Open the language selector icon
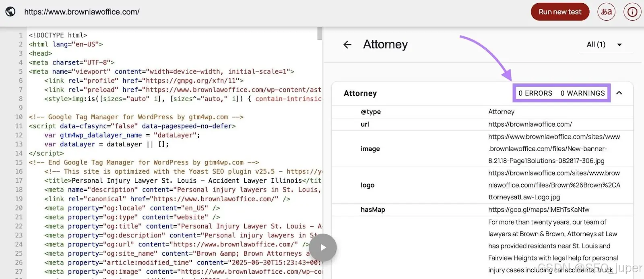The image size is (644, 279). pos(607,12)
